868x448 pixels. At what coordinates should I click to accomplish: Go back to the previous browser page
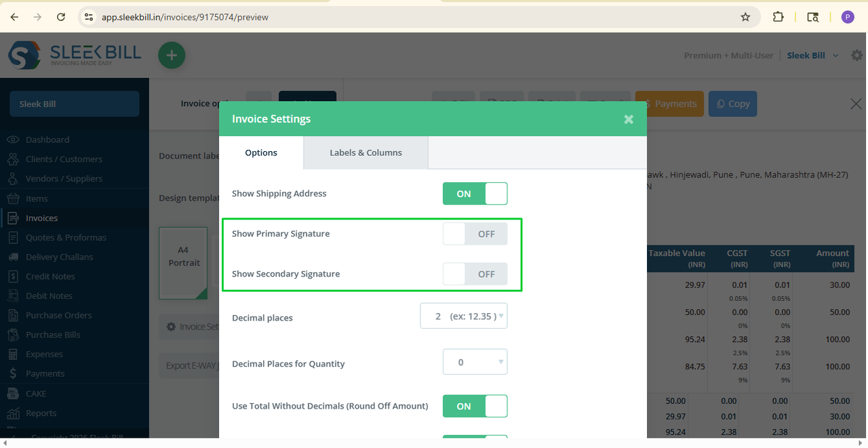point(15,17)
